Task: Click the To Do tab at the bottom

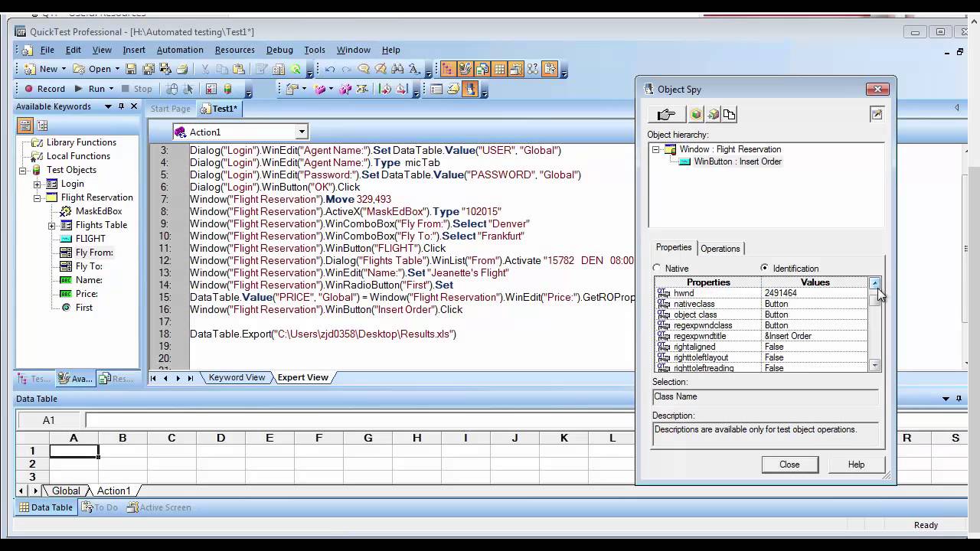Action: click(100, 507)
